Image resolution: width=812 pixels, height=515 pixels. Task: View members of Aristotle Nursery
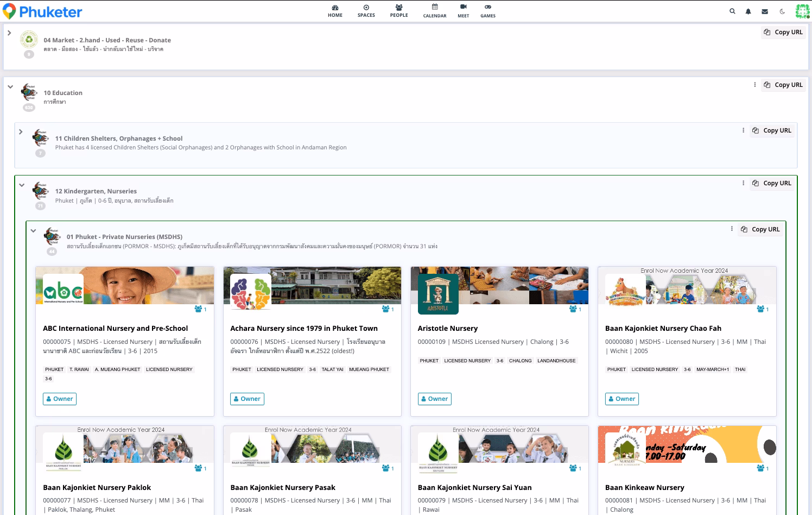pyautogui.click(x=575, y=309)
